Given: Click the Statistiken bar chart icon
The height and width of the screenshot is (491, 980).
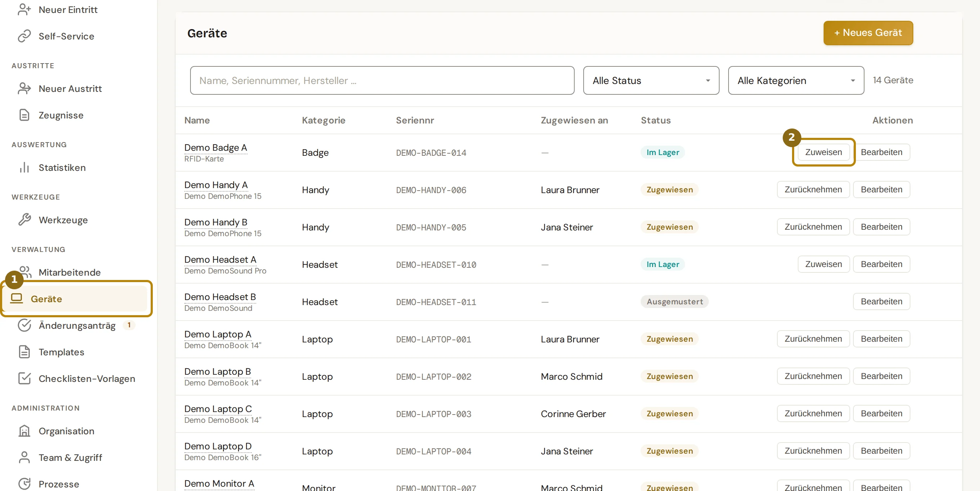Looking at the screenshot, I should tap(24, 168).
